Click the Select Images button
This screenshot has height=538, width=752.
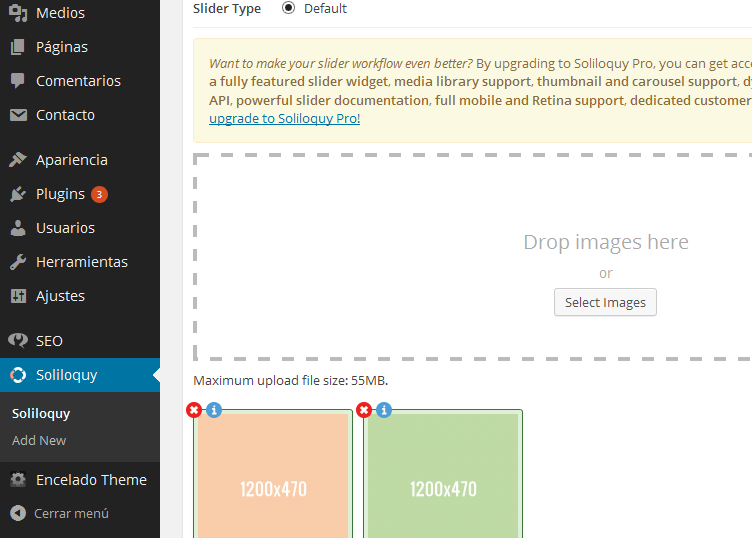click(605, 302)
